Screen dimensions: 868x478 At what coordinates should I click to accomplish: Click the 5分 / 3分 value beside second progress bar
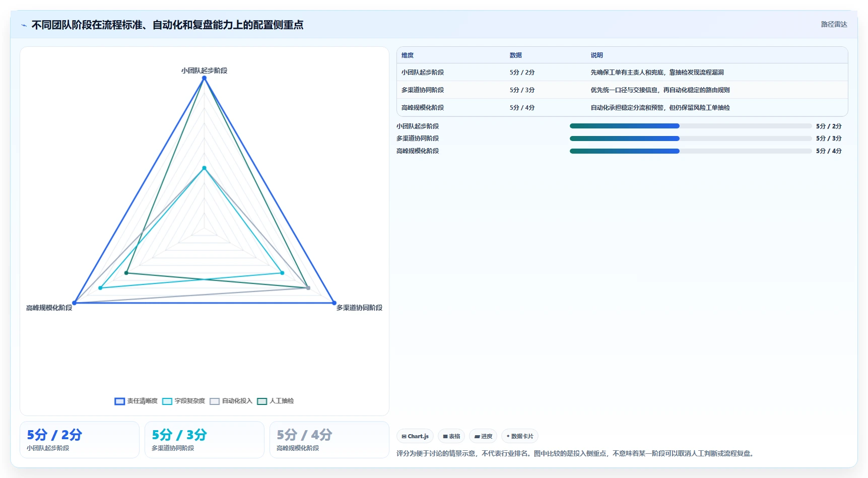[x=829, y=139]
